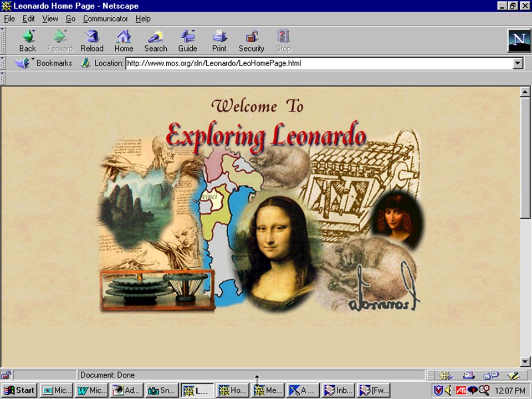
Task: Open the Help menu
Action: (x=143, y=19)
